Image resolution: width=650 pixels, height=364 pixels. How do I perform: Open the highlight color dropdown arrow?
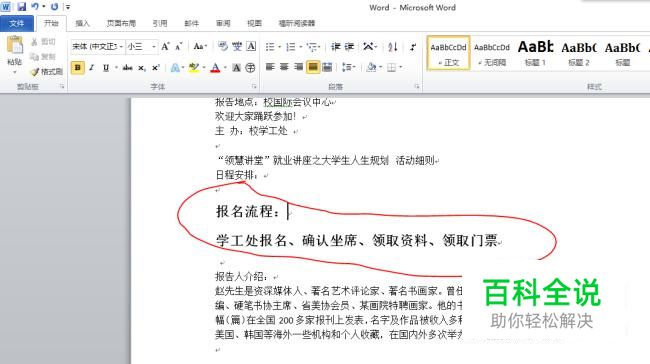tap(204, 67)
